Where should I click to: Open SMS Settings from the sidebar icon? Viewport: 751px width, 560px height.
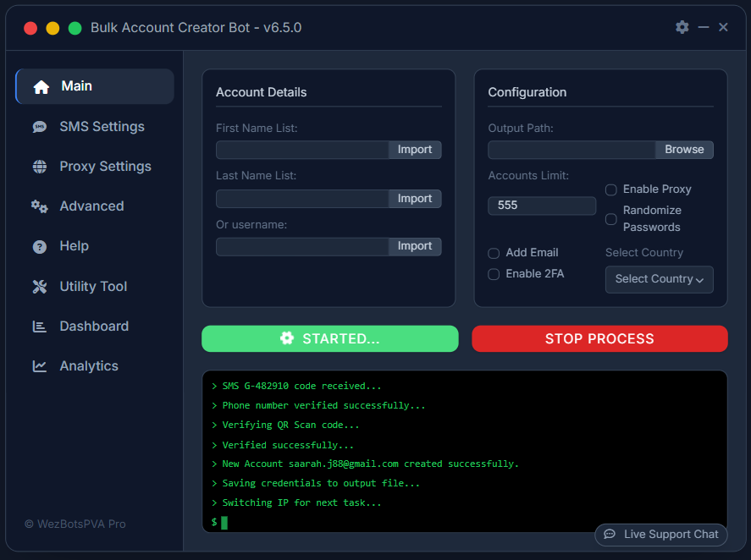39,126
